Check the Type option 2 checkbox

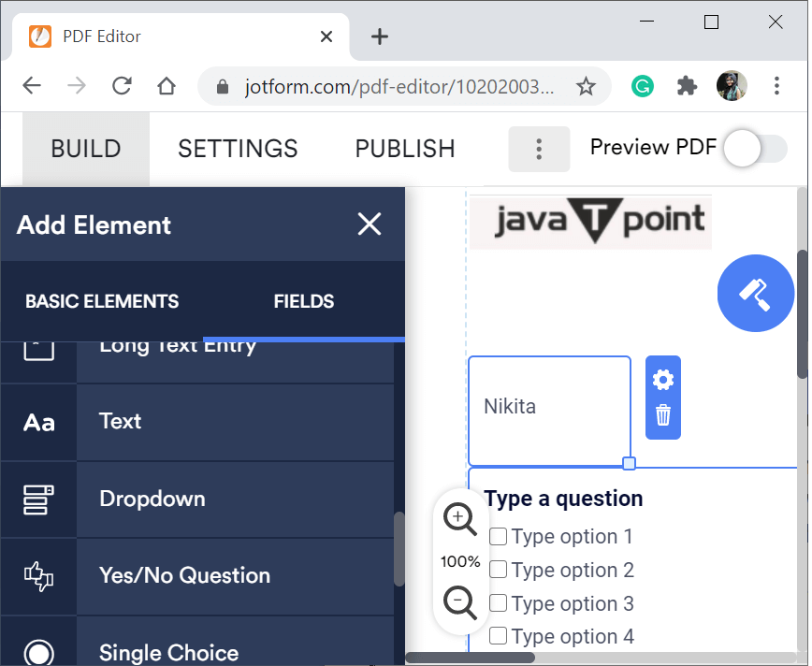(499, 569)
